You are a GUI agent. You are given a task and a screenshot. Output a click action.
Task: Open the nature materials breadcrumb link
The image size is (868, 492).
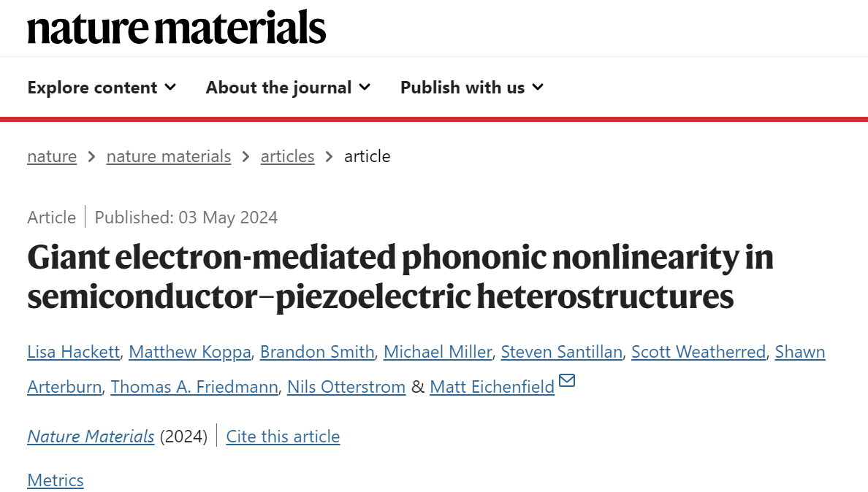(169, 156)
